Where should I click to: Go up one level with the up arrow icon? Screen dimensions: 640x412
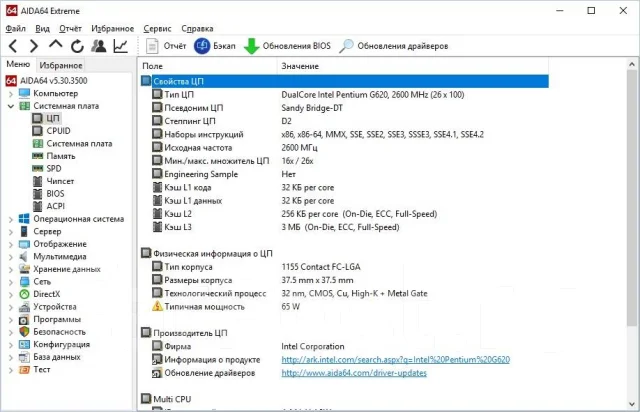pos(56,45)
